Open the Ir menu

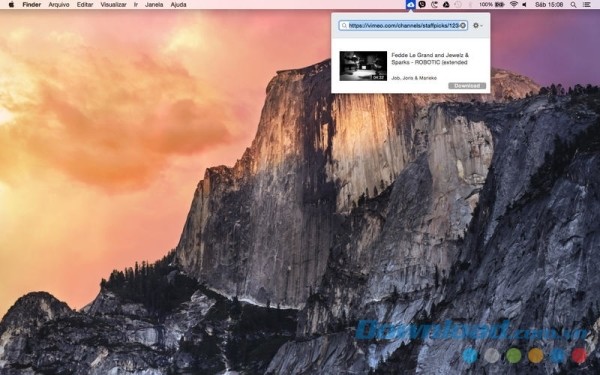click(x=136, y=5)
